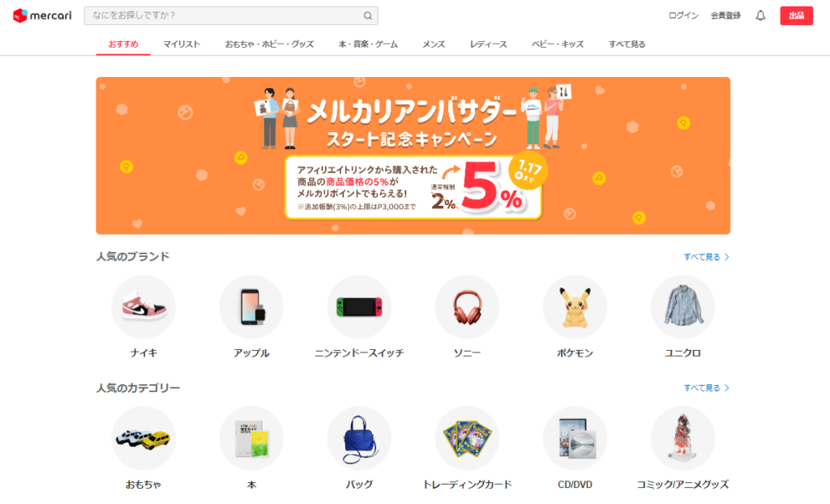Image resolution: width=830 pixels, height=504 pixels.
Task: Open the notifications bell icon
Action: coord(760,15)
